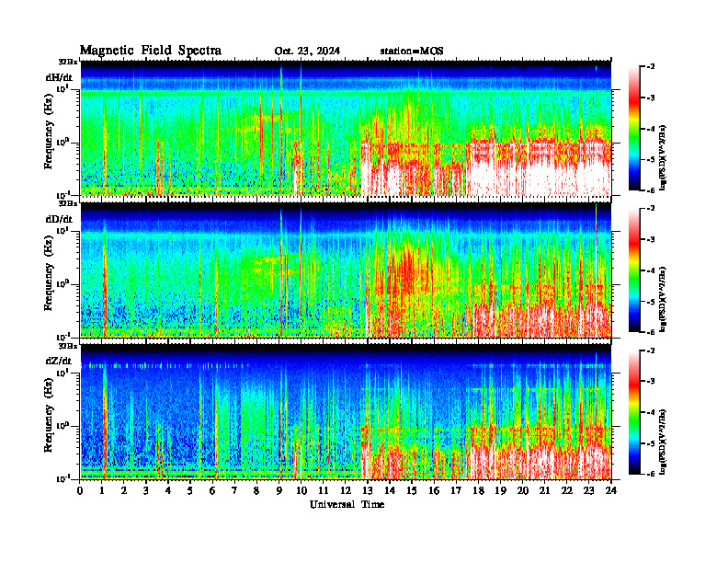
Task: Click the -6 tick on the dH/dt color scale
Action: [x=651, y=190]
